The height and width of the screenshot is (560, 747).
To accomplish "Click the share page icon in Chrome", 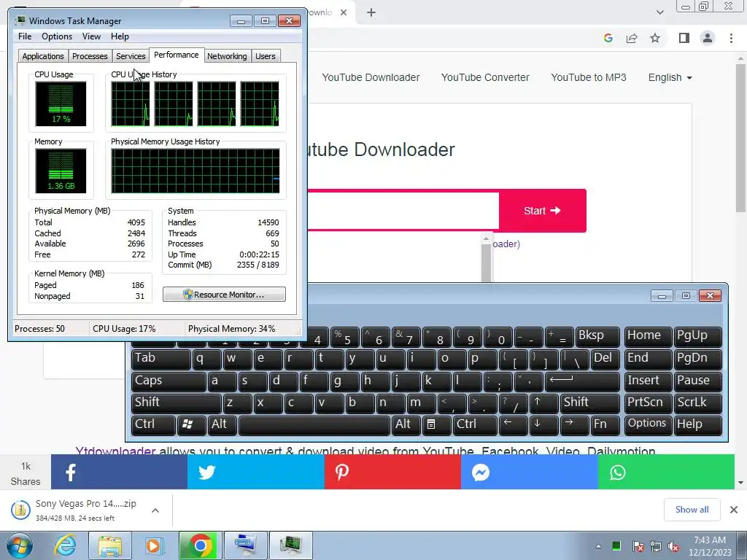I will (632, 38).
